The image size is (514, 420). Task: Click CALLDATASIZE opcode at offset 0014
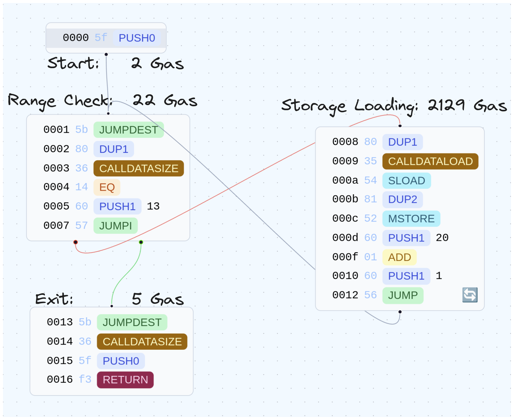pos(142,342)
